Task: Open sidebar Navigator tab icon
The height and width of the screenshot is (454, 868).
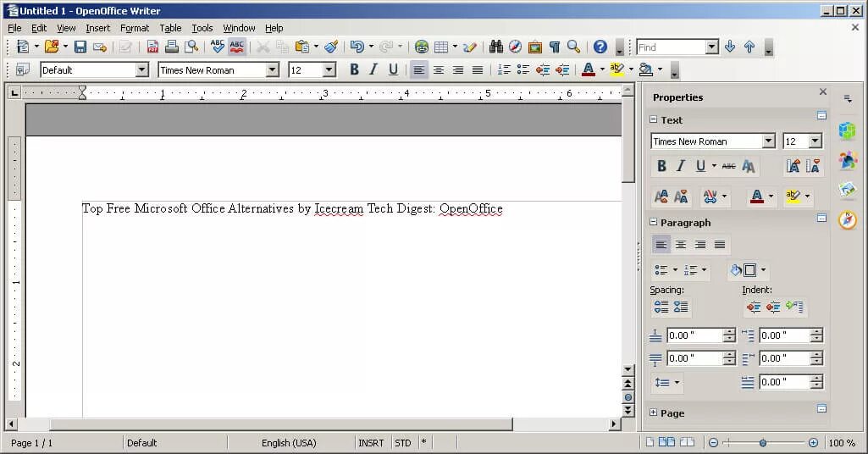Action: tap(848, 220)
